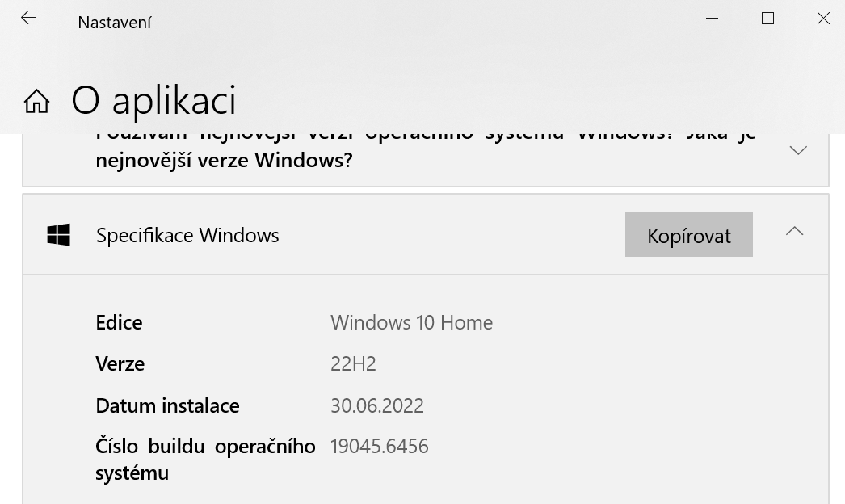Click the Windows logo beside Specifikace Windows
The image size is (845, 504).
pos(59,235)
